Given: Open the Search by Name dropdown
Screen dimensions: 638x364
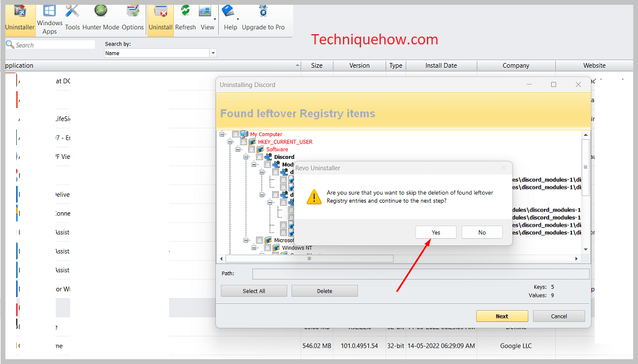Looking at the screenshot, I should 213,53.
